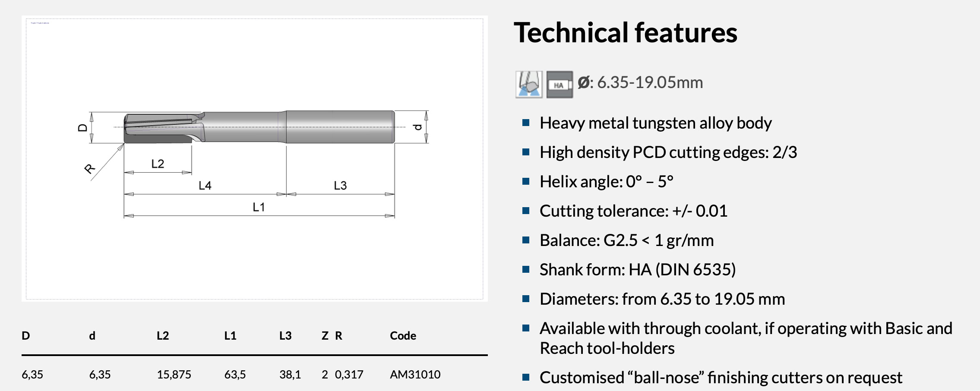Click the milling application icon beside the diameter range

(x=529, y=84)
